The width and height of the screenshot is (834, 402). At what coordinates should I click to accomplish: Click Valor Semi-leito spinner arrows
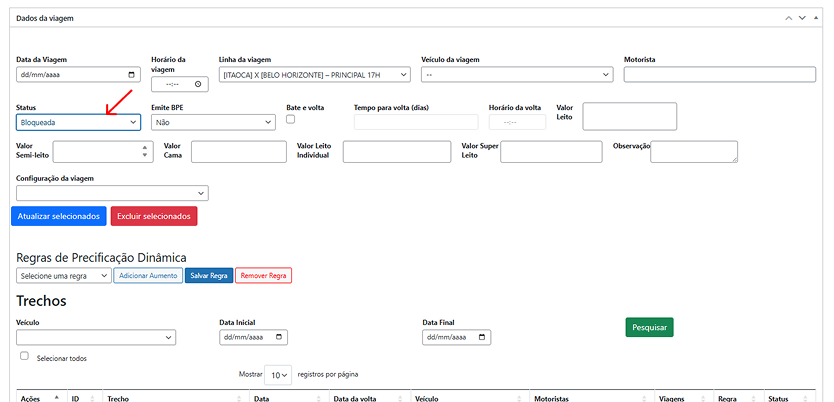pos(145,151)
